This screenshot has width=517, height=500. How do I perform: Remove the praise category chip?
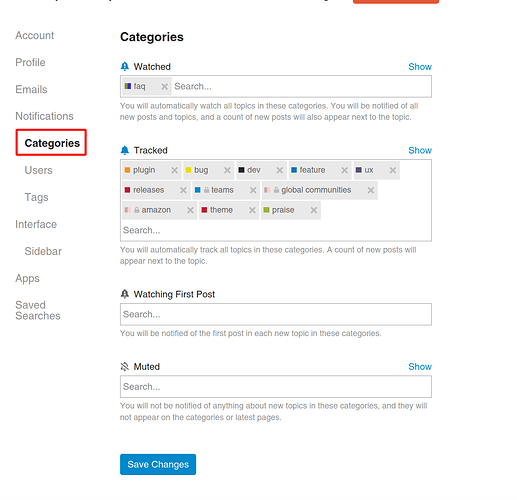pyautogui.click(x=314, y=210)
